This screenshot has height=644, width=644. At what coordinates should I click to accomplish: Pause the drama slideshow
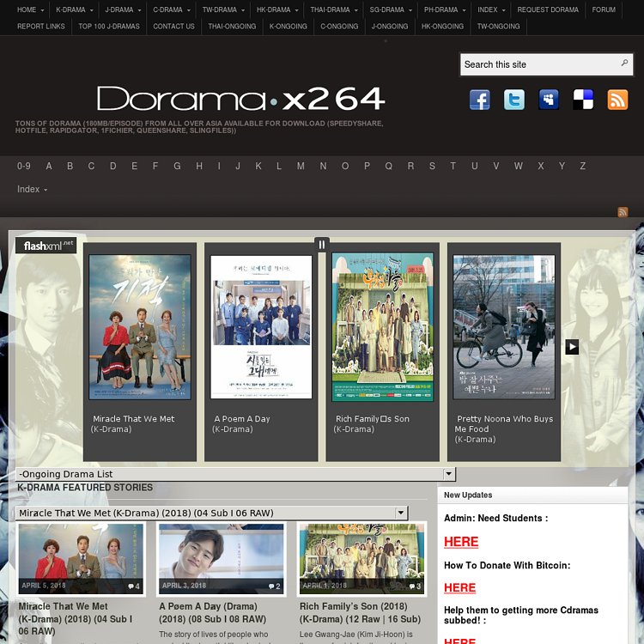322,245
